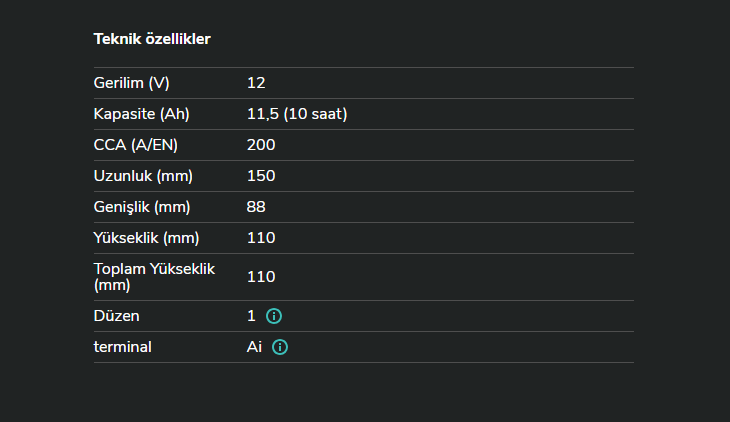Image resolution: width=730 pixels, height=422 pixels.
Task: Click the CCA value 200
Action: [261, 145]
